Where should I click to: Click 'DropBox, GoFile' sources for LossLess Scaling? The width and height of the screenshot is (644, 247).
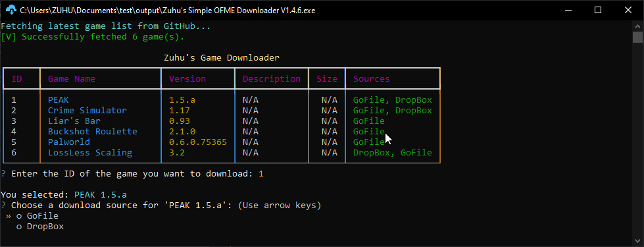[393, 153]
